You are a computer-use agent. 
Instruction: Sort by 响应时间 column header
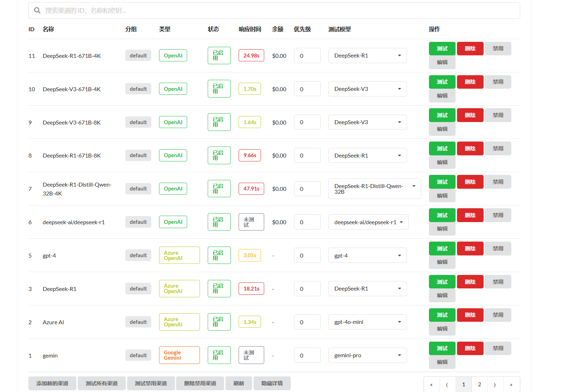click(x=250, y=29)
